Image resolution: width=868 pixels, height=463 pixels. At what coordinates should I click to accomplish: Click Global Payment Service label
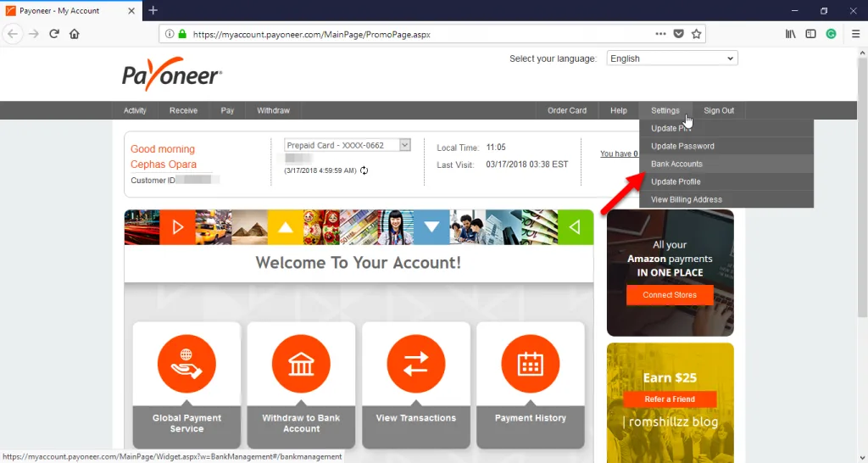point(186,423)
